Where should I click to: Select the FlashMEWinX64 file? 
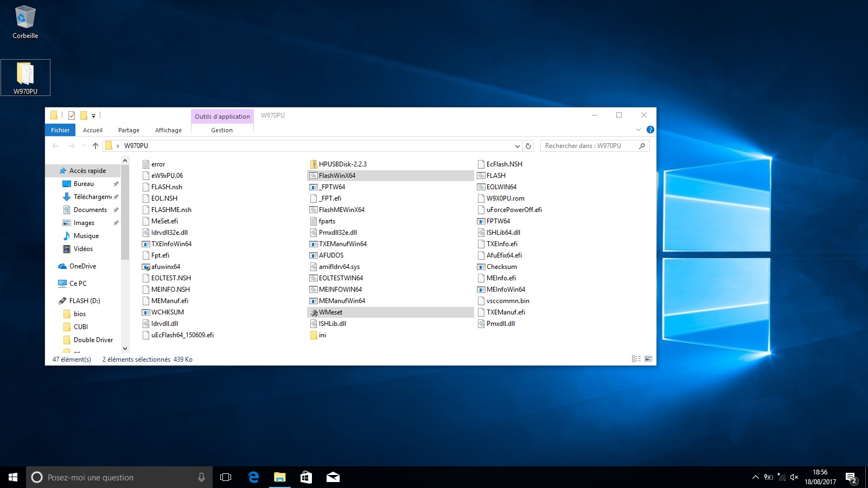tap(341, 210)
